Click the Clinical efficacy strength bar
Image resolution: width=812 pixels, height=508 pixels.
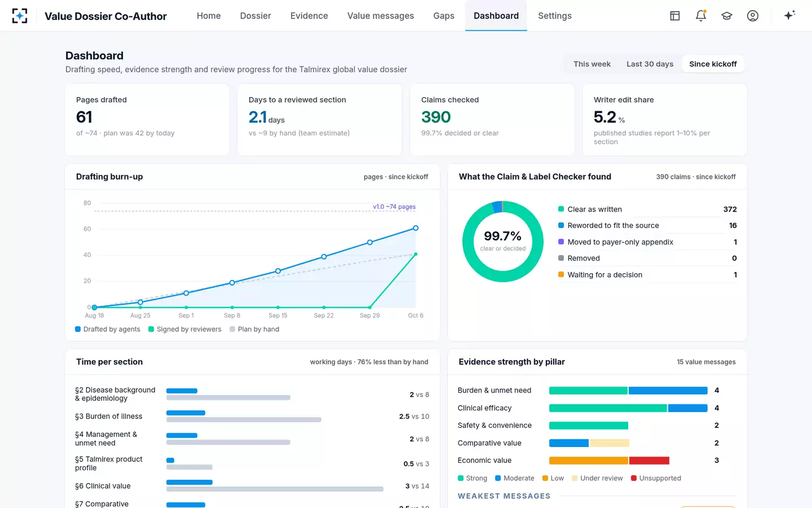click(628, 408)
